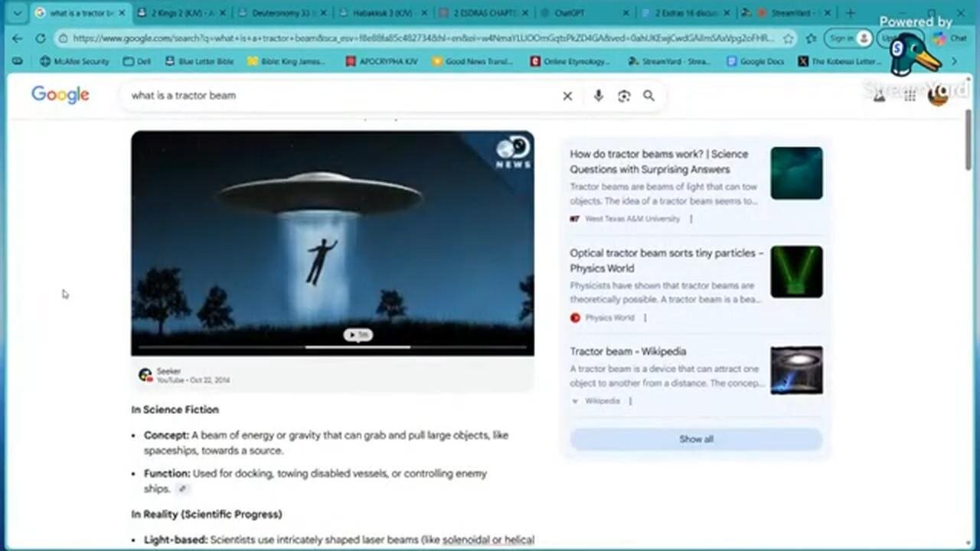Open the Bible: King James bookmark
The height and width of the screenshot is (551, 980).
click(286, 61)
